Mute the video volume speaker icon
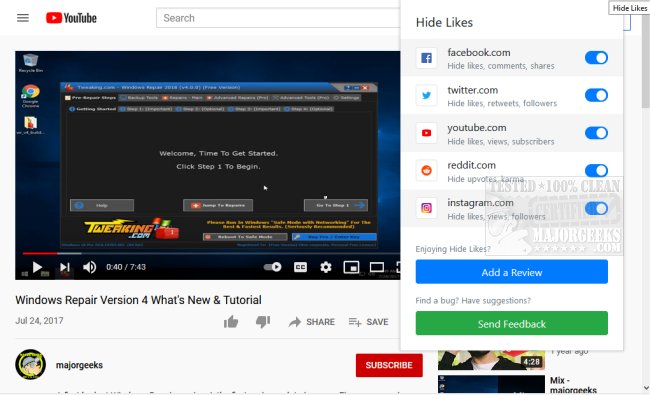The image size is (650, 395). 90,267
